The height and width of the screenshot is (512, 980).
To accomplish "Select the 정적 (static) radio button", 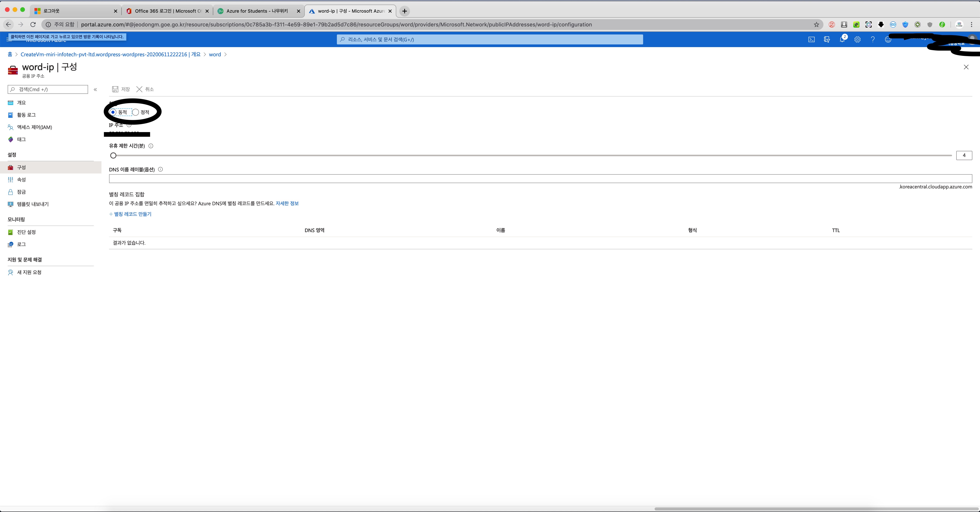I will tap(136, 112).
